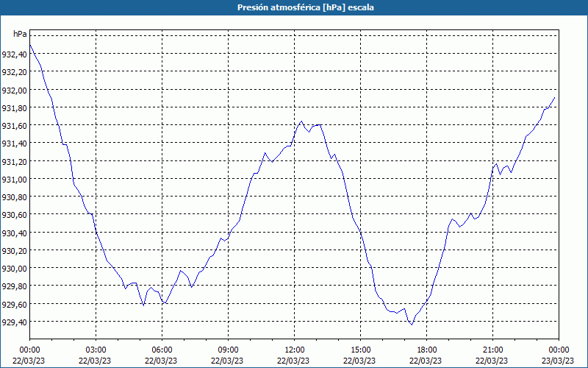Click the 931,20 y-axis label
588x368 pixels.
tap(14, 161)
